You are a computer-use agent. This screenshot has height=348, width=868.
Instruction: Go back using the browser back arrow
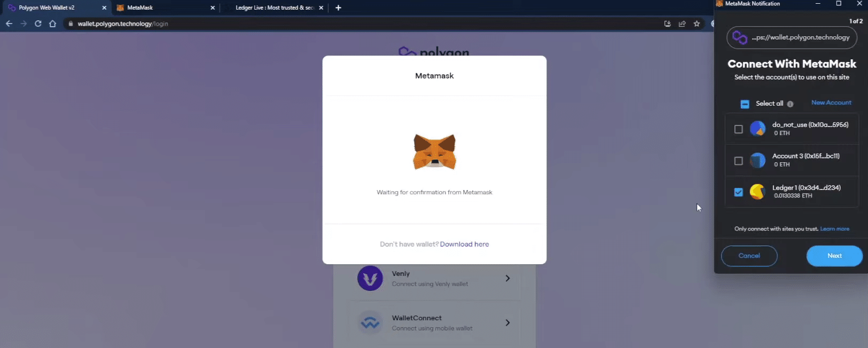(x=9, y=23)
